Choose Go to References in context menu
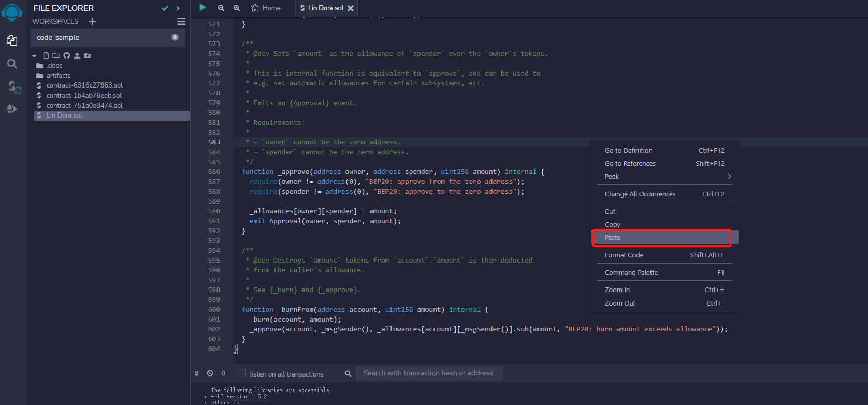This screenshot has width=868, height=405. [664, 164]
